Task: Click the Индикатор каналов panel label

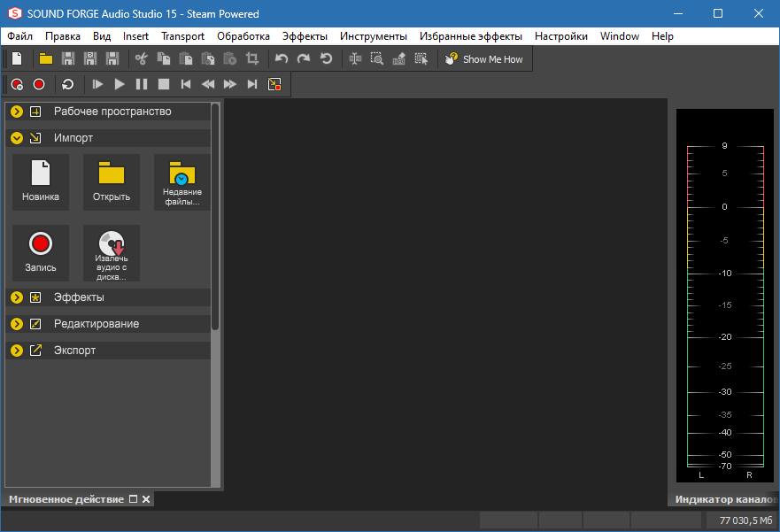Action: pos(726,499)
